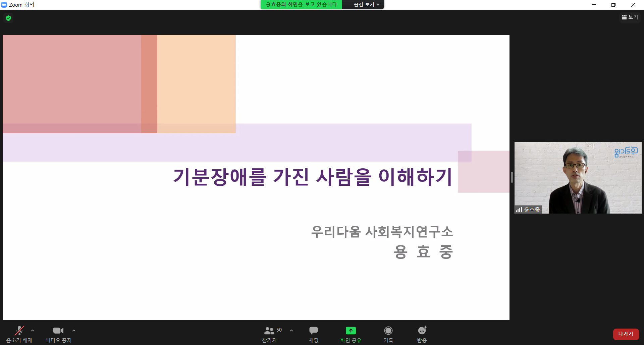The image size is (644, 345).
Task: Select the 용효중 speaker video thumbnail
Action: point(578,178)
